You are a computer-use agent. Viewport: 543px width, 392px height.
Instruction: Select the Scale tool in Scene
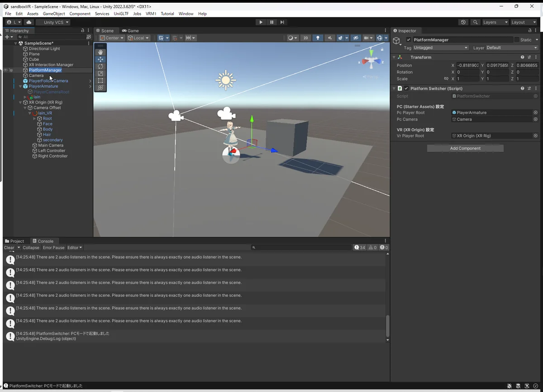(100, 73)
